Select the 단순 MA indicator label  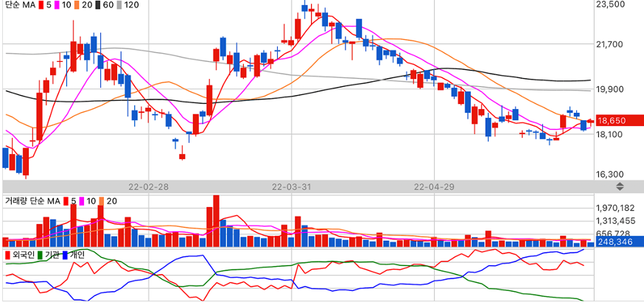point(20,5)
